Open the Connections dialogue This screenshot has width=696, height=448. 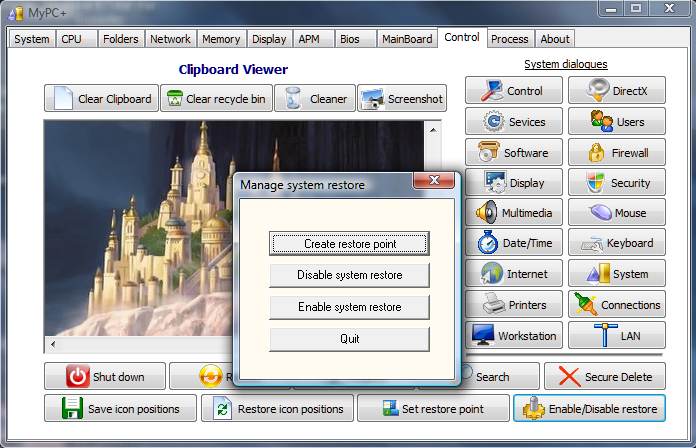click(617, 305)
